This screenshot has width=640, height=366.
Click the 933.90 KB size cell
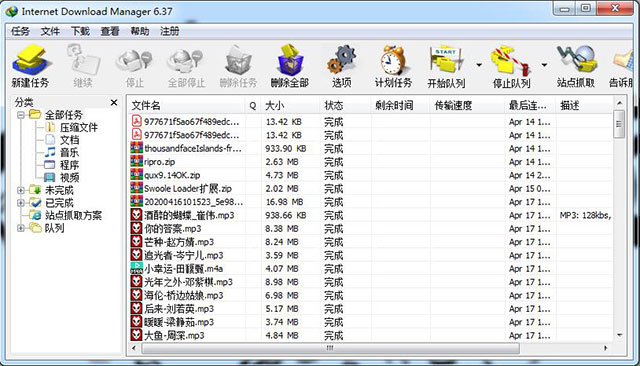pyautogui.click(x=286, y=149)
